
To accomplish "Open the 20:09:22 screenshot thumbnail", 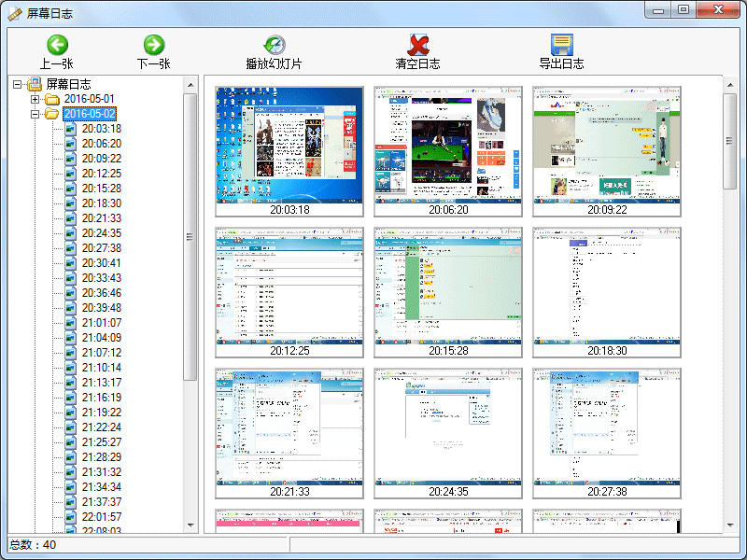I will [606, 146].
